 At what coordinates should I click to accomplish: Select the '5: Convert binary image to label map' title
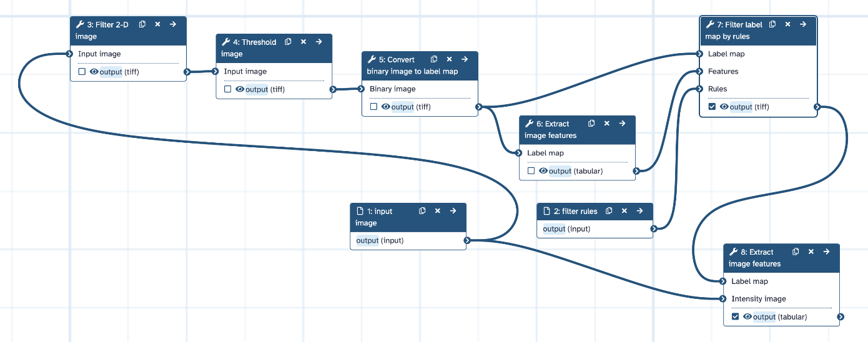point(412,65)
